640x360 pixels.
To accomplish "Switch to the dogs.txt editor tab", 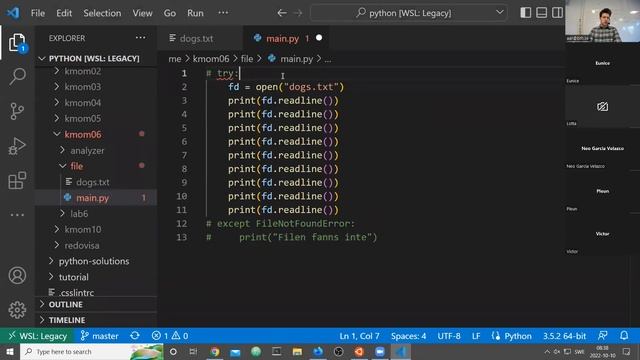I will point(200,38).
